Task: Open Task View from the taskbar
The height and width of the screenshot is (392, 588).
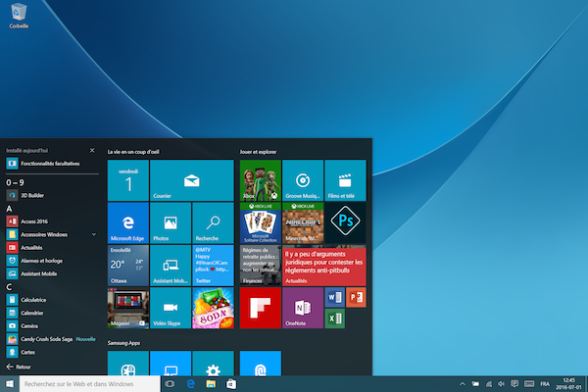Action: [x=170, y=384]
